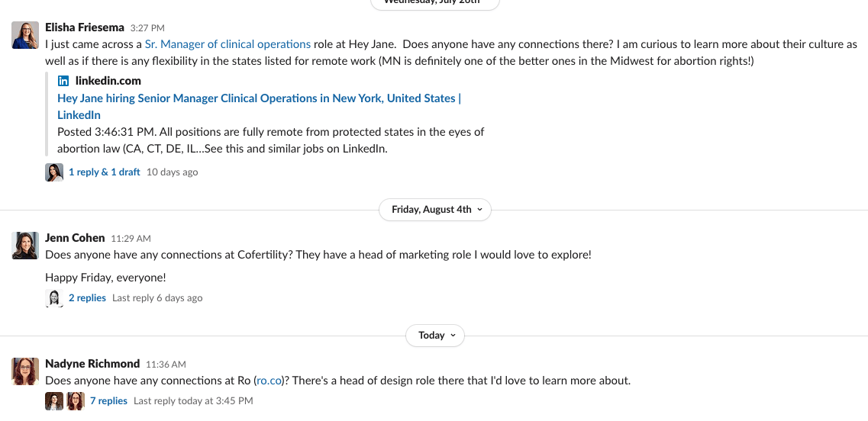Open the Wednesday date divider dropdown at top

pos(435,3)
